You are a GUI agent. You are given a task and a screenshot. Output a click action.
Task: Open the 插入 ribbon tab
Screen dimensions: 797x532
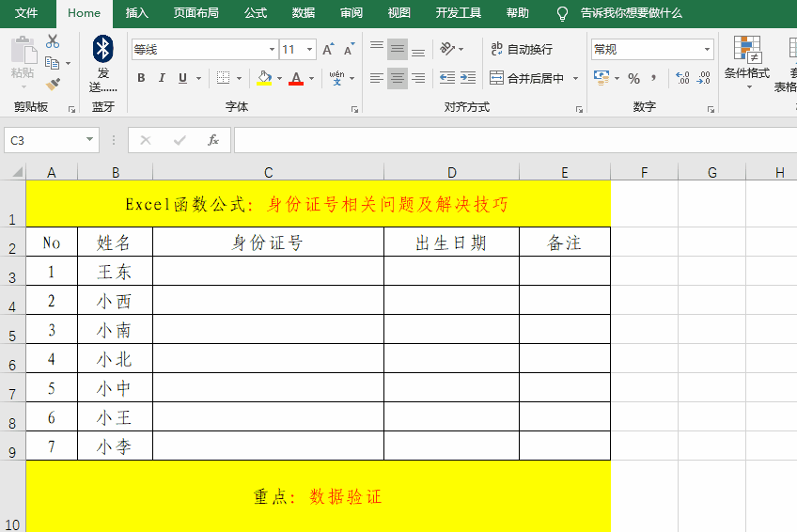coord(137,13)
